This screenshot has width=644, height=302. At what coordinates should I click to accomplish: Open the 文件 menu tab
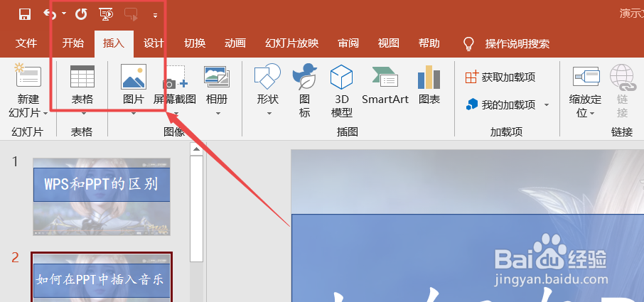click(26, 43)
